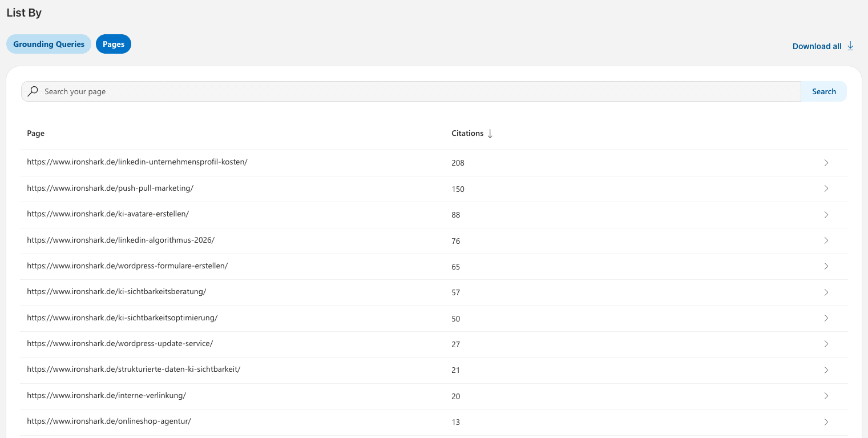Open the interne-verlinkung page URL
868x438 pixels.
pyautogui.click(x=107, y=395)
